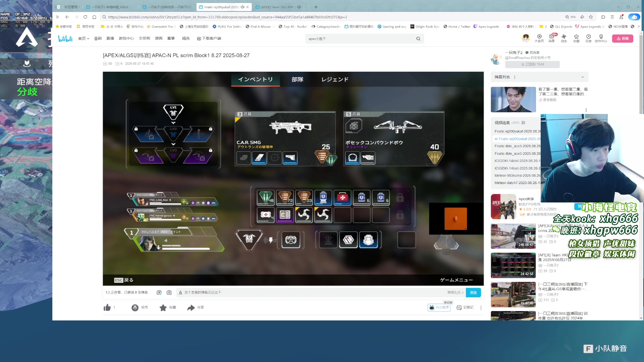Open recommended video thumbnail lasting 24:42:58
This screenshot has width=644, height=362.
pyautogui.click(x=513, y=265)
